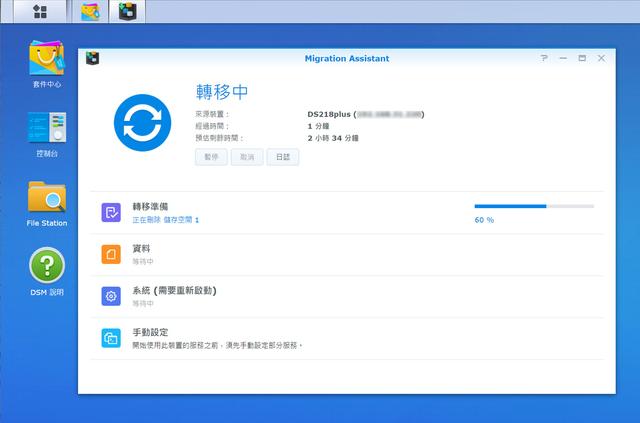Screen dimensions: 640x423
Task: Click the '正在刪除 儲存空間 1' status text
Action: tap(165, 220)
